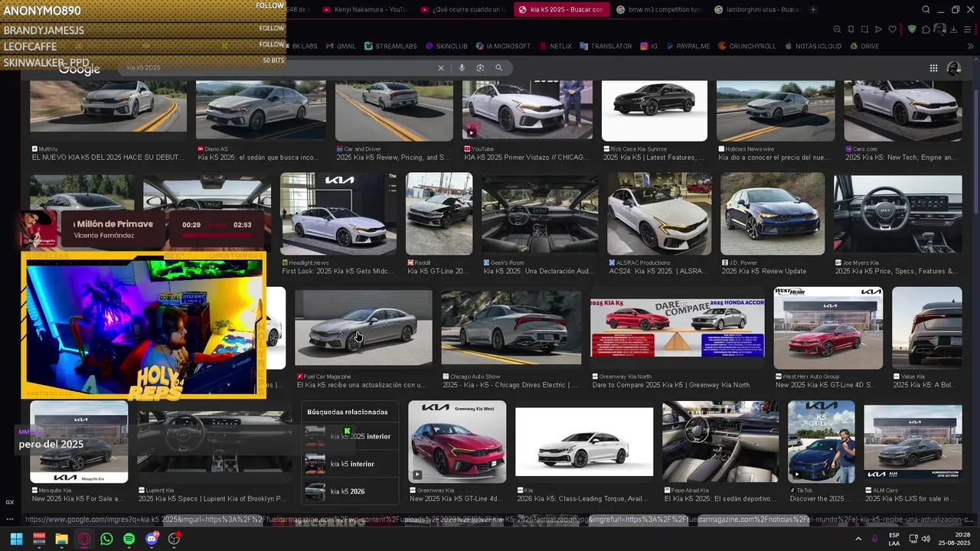Select related search 'kia k5 2025 interior'
Image resolution: width=980 pixels, height=551 pixels.
click(351, 436)
